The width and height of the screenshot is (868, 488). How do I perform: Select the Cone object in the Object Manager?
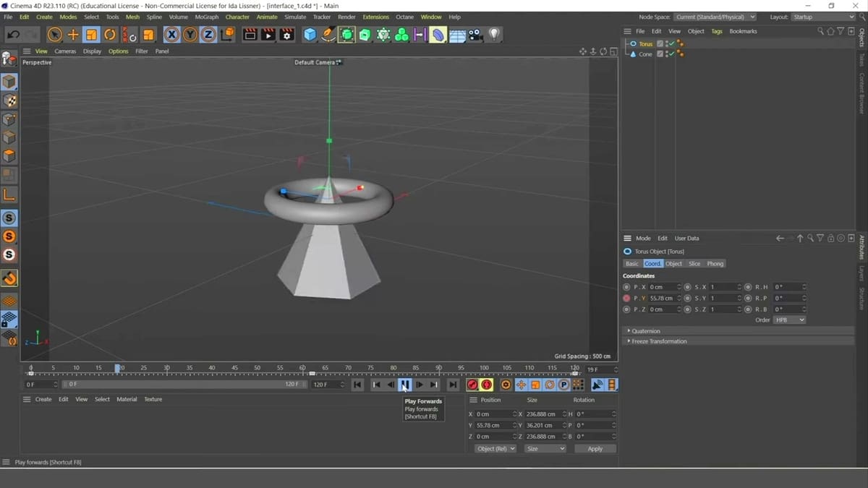click(x=645, y=54)
